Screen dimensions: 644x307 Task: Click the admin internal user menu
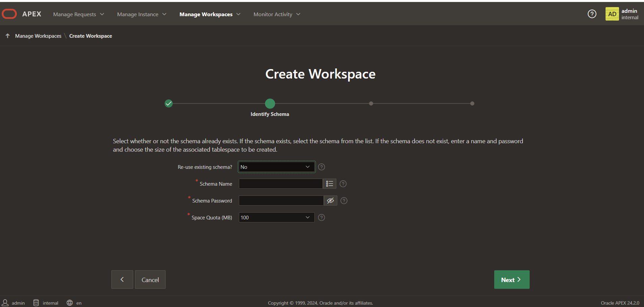[622, 14]
